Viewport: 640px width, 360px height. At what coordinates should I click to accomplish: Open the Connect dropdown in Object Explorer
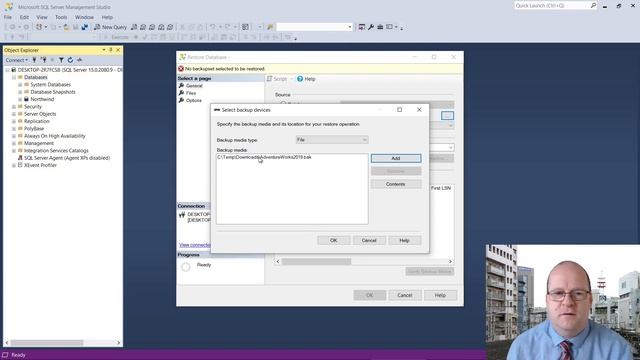pyautogui.click(x=17, y=60)
